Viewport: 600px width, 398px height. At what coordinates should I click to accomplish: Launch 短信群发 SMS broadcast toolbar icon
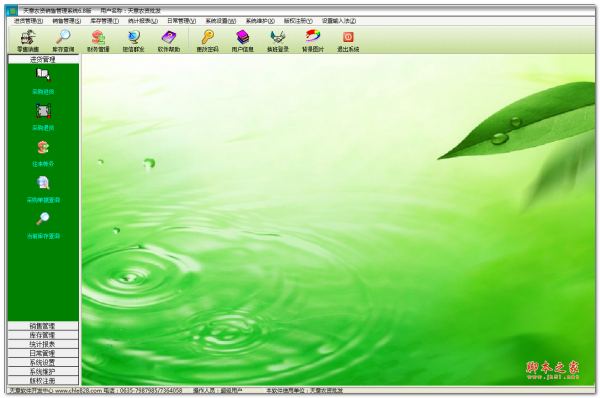click(134, 41)
